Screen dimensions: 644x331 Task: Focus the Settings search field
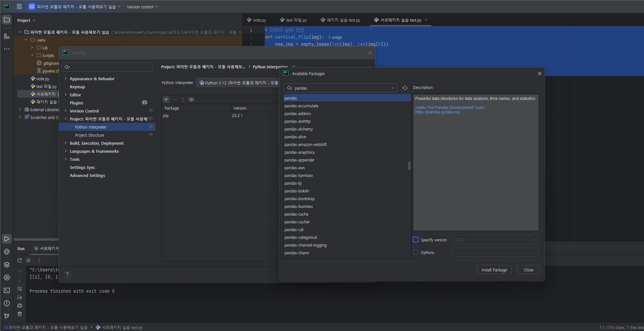107,67
